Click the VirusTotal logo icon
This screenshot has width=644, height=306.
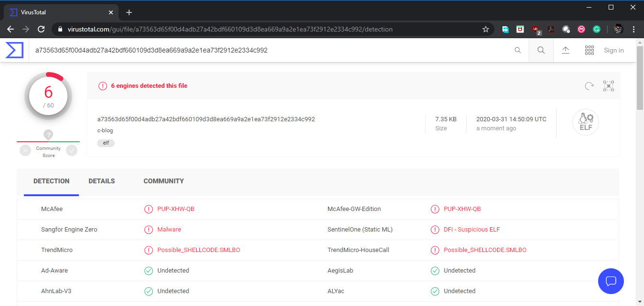14,50
